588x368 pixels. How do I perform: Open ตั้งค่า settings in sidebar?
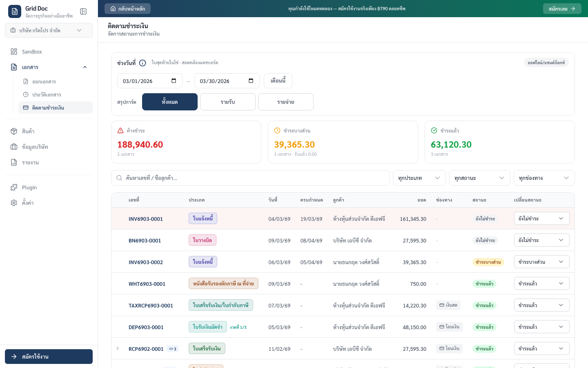click(x=28, y=203)
